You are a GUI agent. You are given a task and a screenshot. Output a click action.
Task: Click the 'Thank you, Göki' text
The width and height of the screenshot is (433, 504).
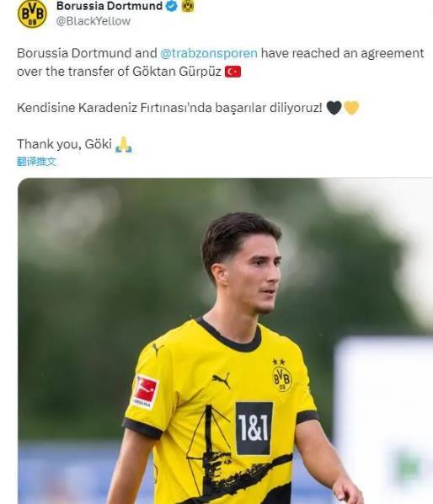64,144
